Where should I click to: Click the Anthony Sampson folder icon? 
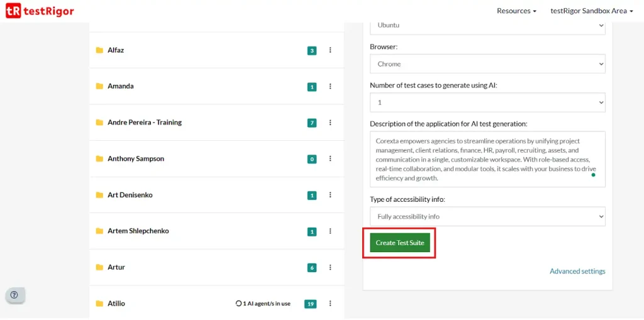point(99,158)
